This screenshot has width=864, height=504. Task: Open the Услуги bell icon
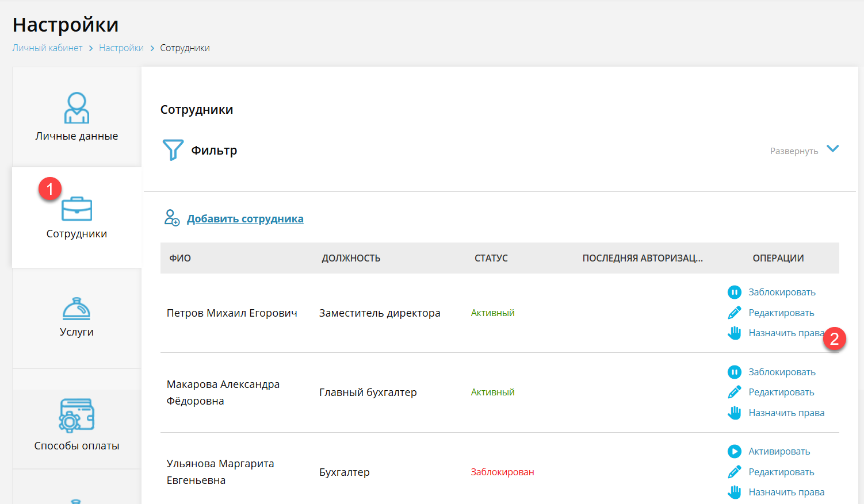click(x=77, y=308)
